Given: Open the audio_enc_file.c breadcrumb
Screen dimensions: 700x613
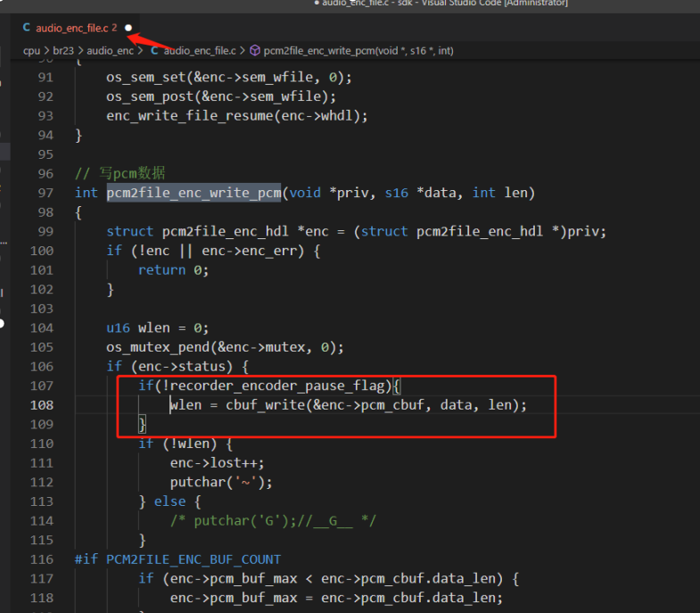Looking at the screenshot, I should tap(199, 51).
